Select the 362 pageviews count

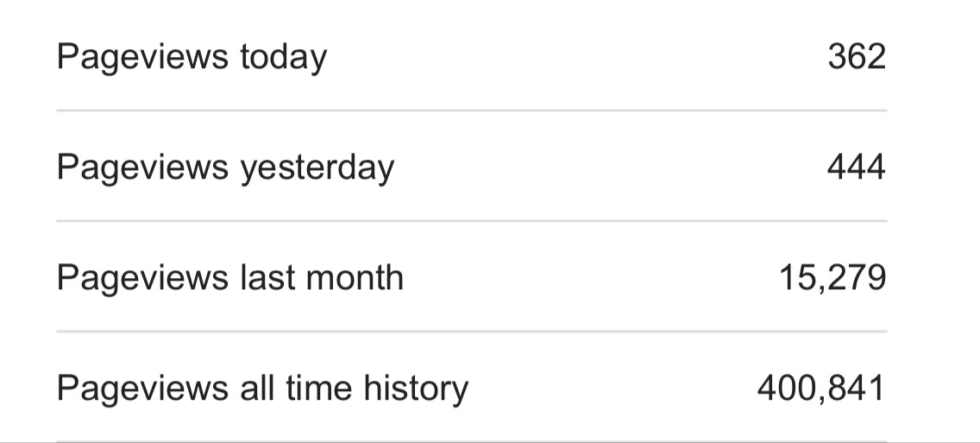(x=856, y=57)
